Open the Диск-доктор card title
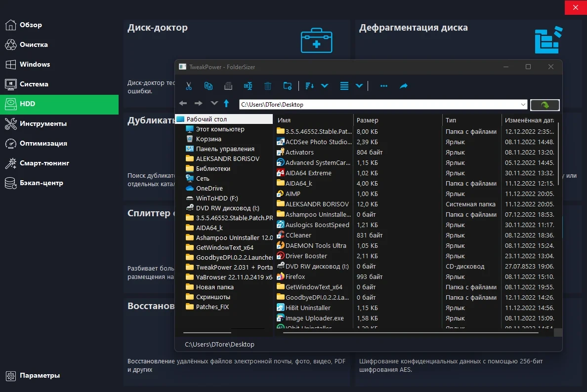587x392 pixels. point(157,28)
